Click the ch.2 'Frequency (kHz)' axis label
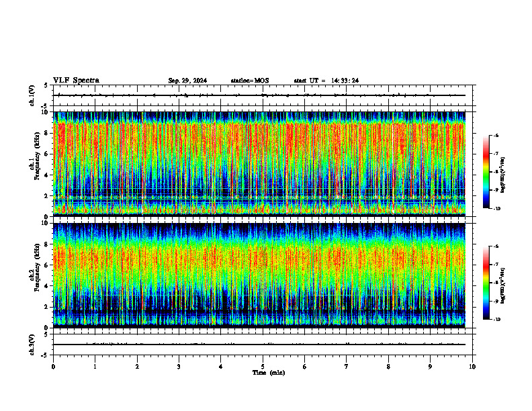Image resolution: width=532 pixels, height=411 pixels. [x=37, y=267]
